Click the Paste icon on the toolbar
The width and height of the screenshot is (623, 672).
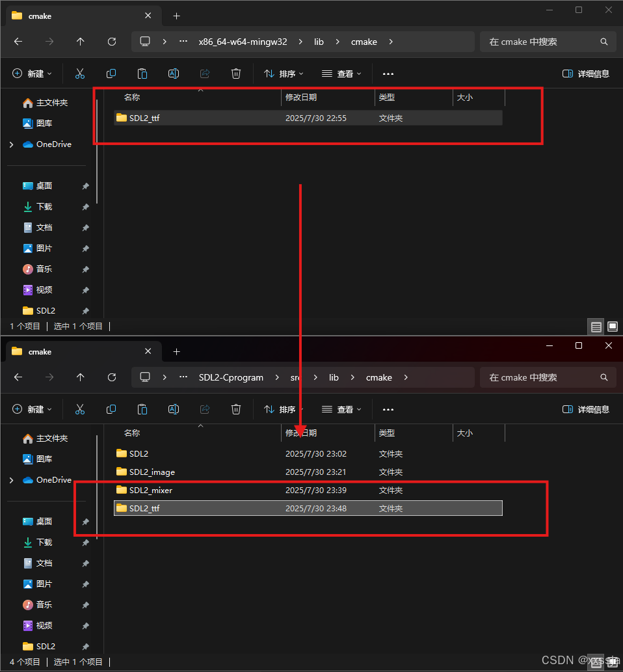click(x=142, y=73)
